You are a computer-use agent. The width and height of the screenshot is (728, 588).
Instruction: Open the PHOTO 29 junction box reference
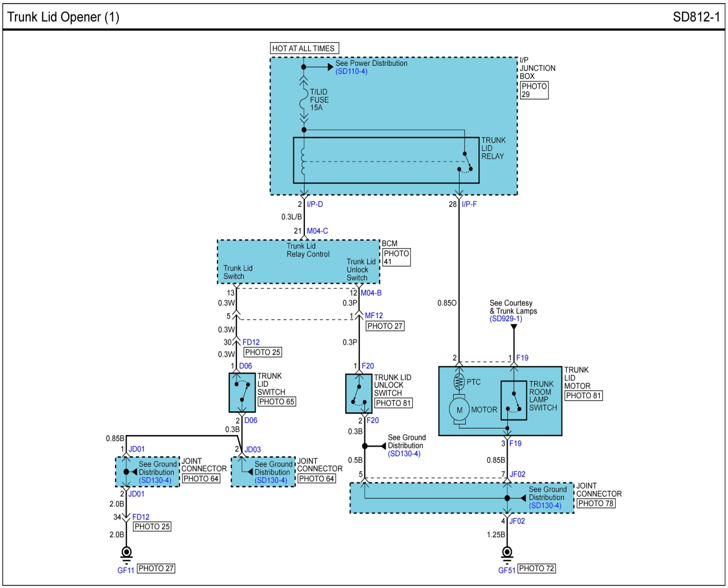click(x=534, y=90)
